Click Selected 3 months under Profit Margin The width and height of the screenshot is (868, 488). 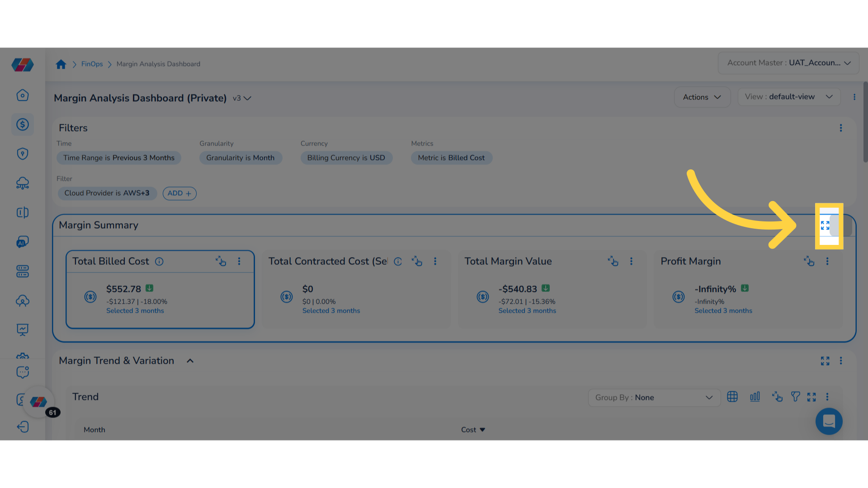[x=723, y=311]
